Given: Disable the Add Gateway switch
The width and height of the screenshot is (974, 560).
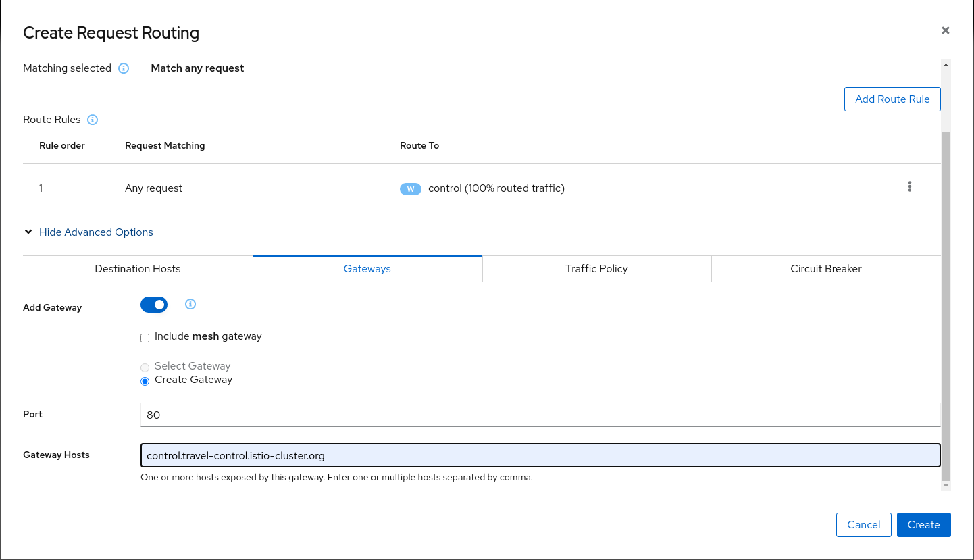Looking at the screenshot, I should coord(154,305).
